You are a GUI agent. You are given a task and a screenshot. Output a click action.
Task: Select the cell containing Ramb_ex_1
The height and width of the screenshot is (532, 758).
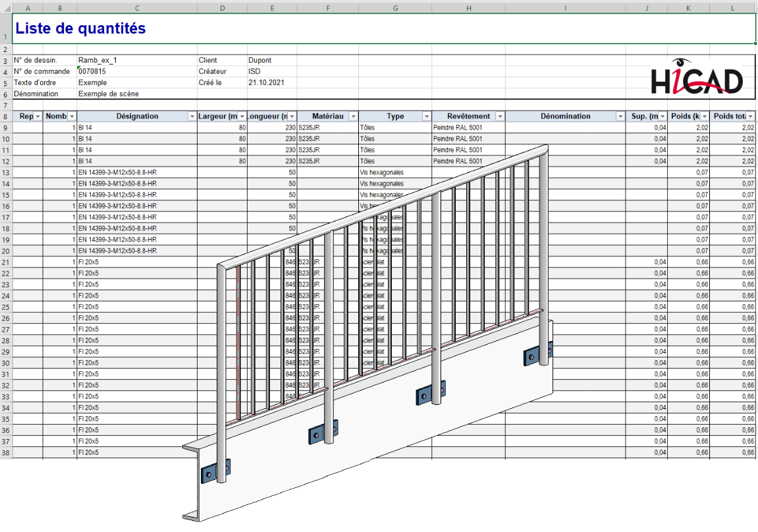coord(97,61)
